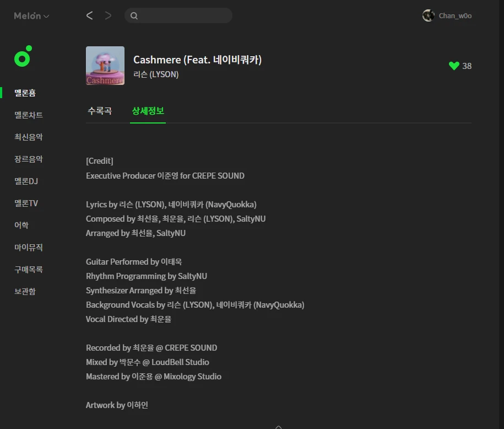Click the Arranged by 최선율, SaltyNU line
Screen dimensions: 504x429
(136, 233)
